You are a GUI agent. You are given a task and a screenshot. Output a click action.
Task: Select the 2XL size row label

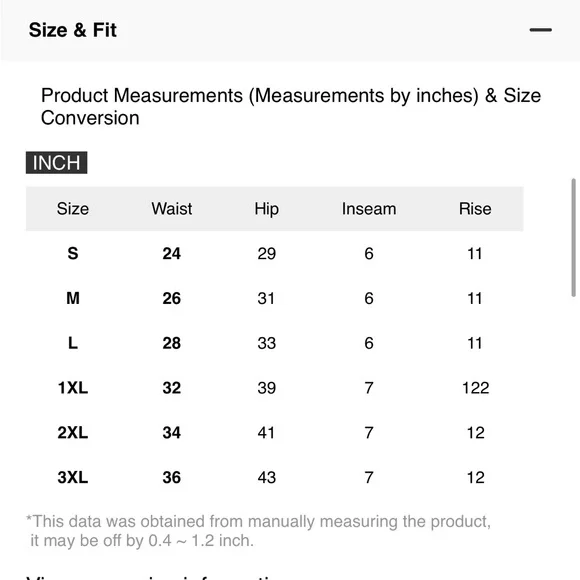coord(73,433)
